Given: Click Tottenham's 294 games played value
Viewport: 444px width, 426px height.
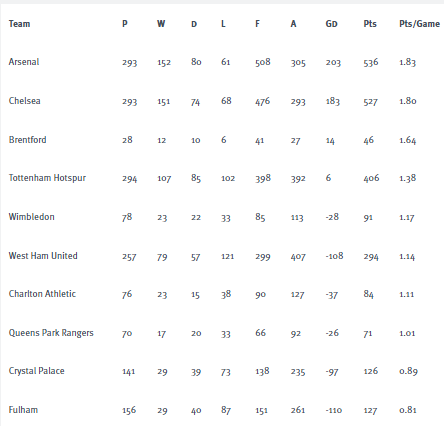Looking at the screenshot, I should [129, 179].
